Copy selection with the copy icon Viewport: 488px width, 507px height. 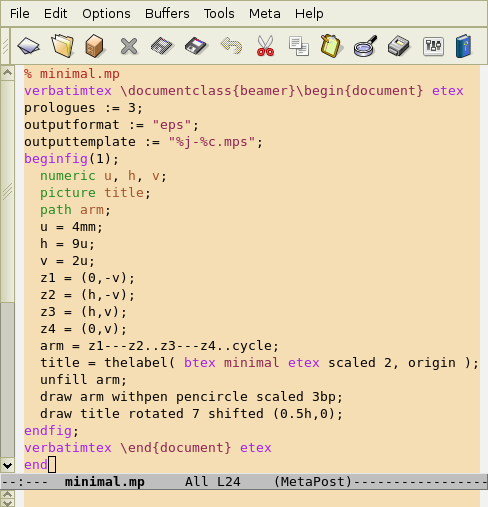299,46
